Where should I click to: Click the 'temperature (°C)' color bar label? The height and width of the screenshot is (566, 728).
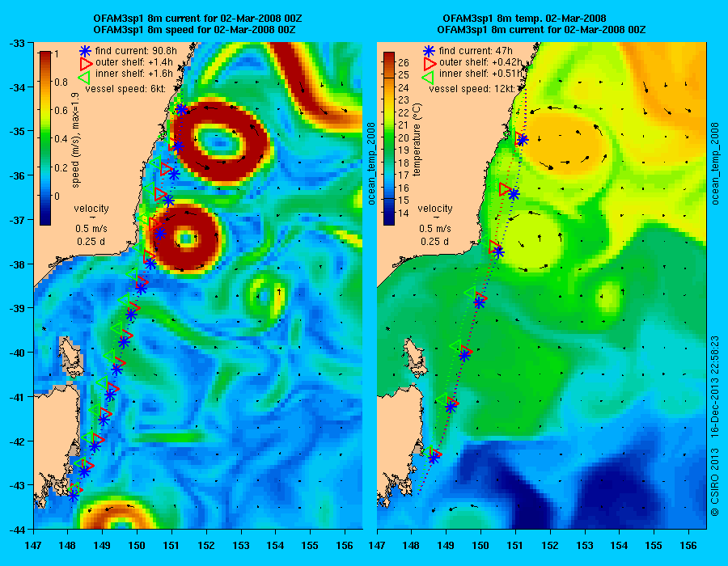417,139
